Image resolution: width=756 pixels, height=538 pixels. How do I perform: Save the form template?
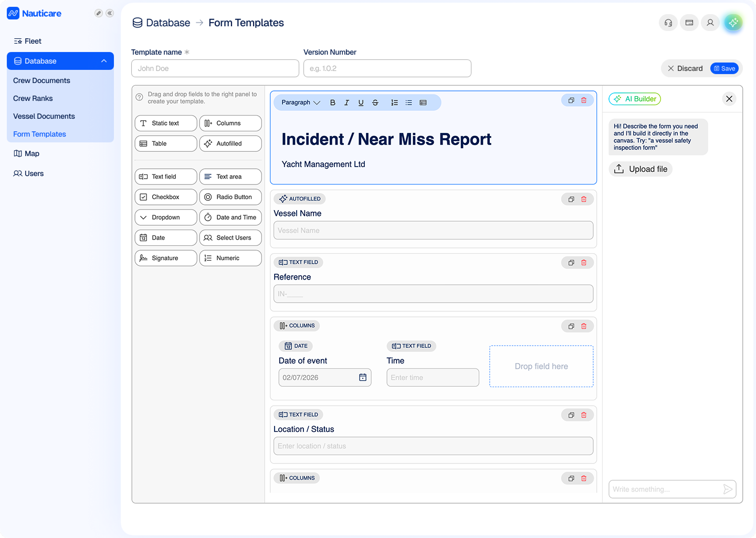pyautogui.click(x=724, y=68)
